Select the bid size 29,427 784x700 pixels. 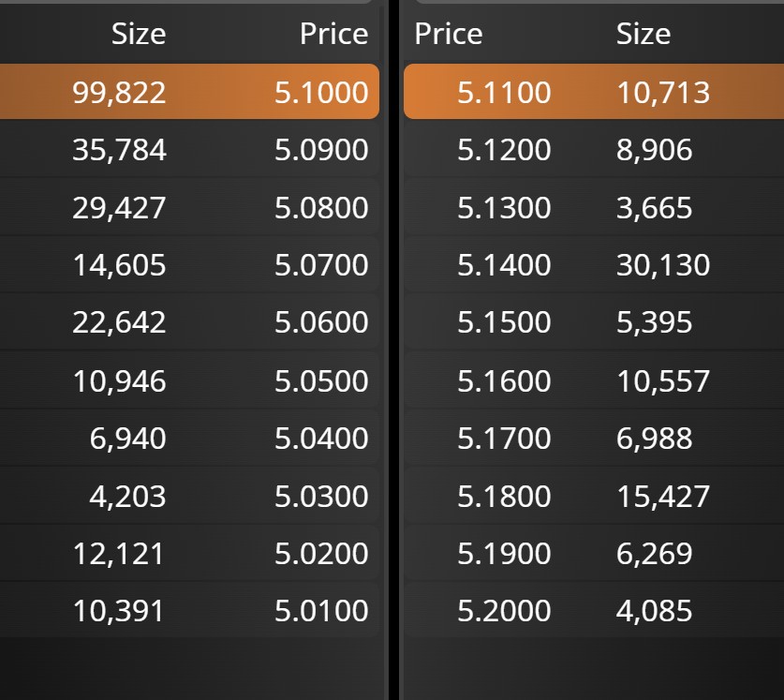pyautogui.click(x=119, y=207)
